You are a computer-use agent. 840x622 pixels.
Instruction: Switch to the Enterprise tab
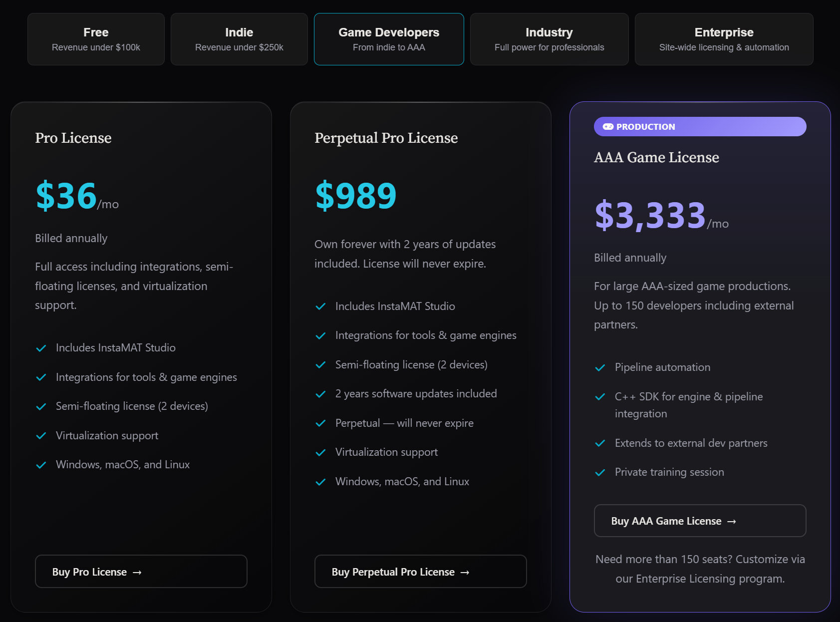(724, 39)
